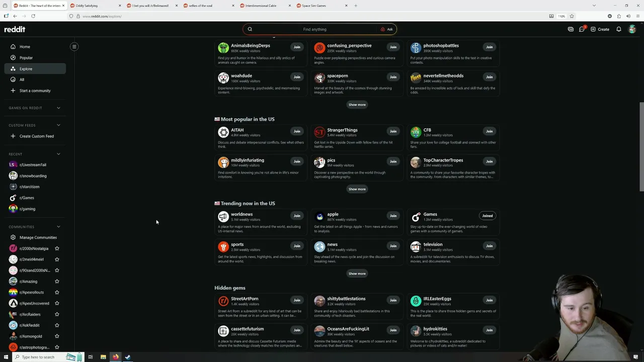644x362 pixels.
Task: Show more below woahdude and spaceporn row
Action: click(357, 105)
